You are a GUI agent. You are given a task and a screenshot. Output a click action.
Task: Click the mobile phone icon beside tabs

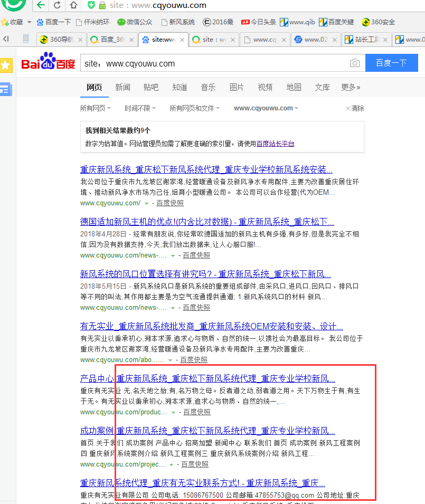(26, 39)
